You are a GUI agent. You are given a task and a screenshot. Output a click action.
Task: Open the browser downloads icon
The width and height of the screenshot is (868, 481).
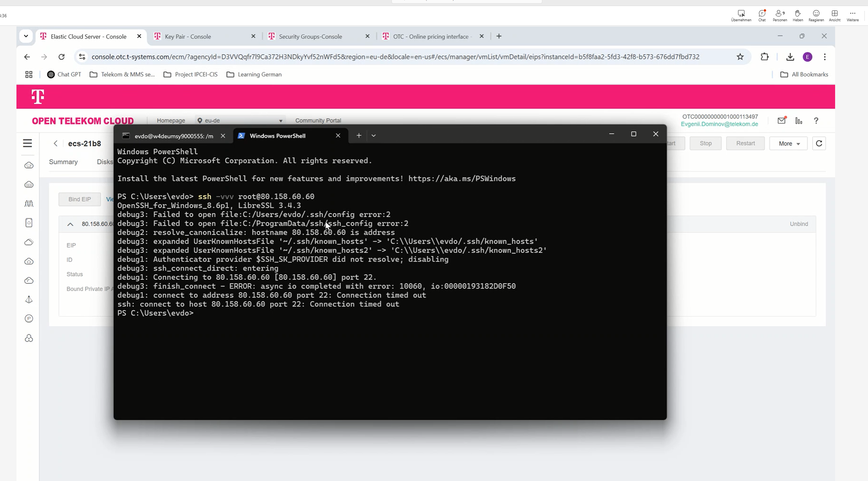tap(790, 57)
